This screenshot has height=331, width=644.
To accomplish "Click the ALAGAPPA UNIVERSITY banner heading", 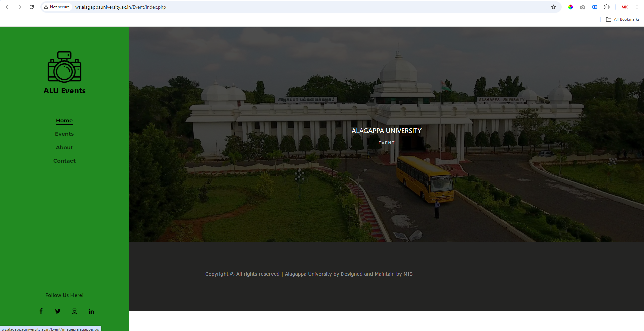I will tap(387, 131).
